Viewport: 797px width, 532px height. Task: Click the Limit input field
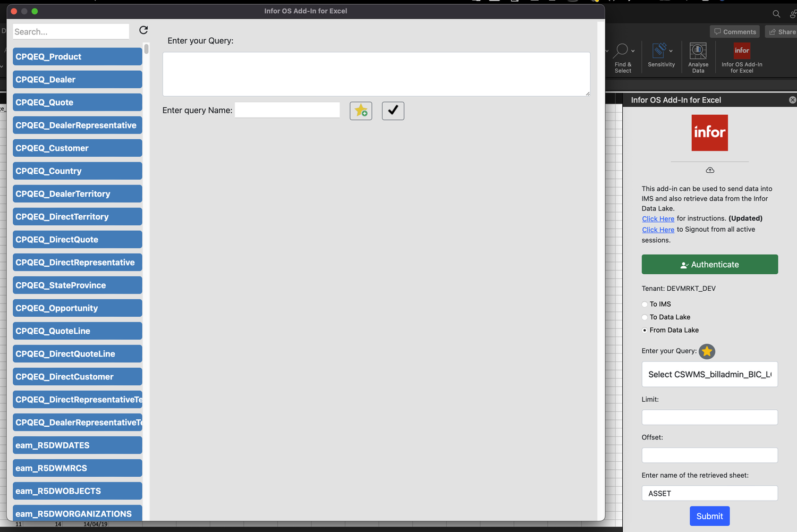tap(710, 417)
